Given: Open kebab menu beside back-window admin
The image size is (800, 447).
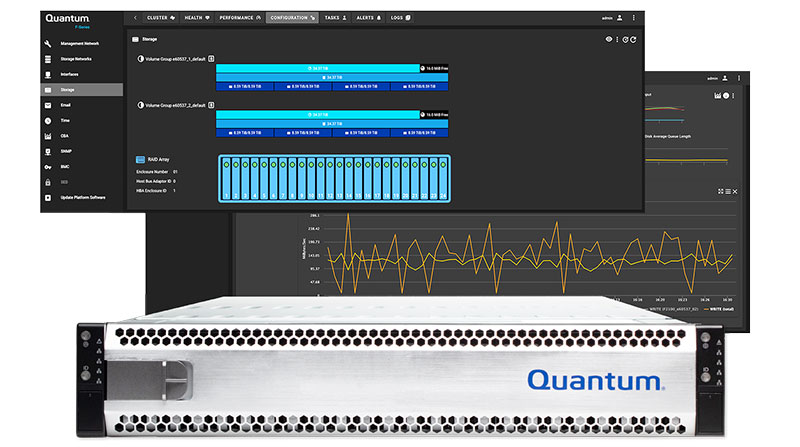Looking at the screenshot, I should pos(739,78).
